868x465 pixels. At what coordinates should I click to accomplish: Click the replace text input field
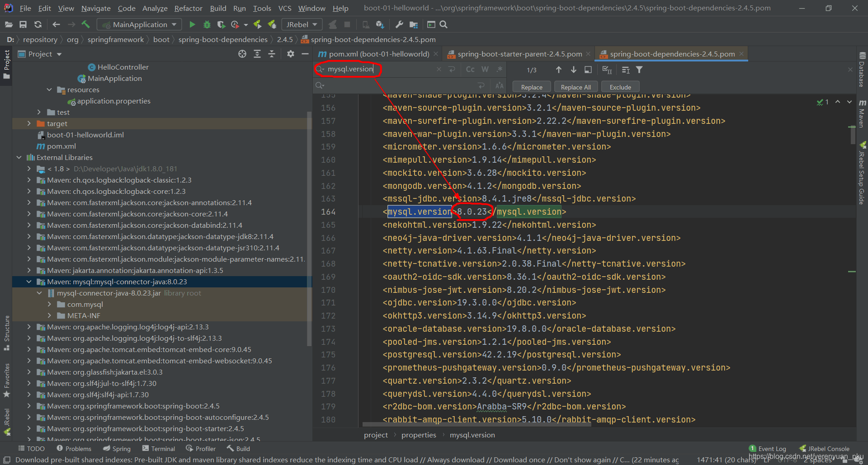click(400, 85)
